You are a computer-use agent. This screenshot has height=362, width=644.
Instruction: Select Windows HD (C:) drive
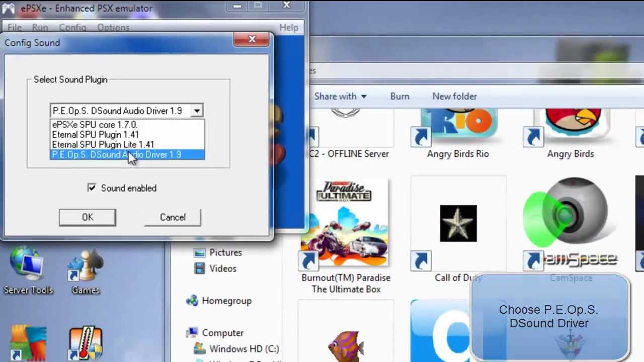pyautogui.click(x=236, y=348)
